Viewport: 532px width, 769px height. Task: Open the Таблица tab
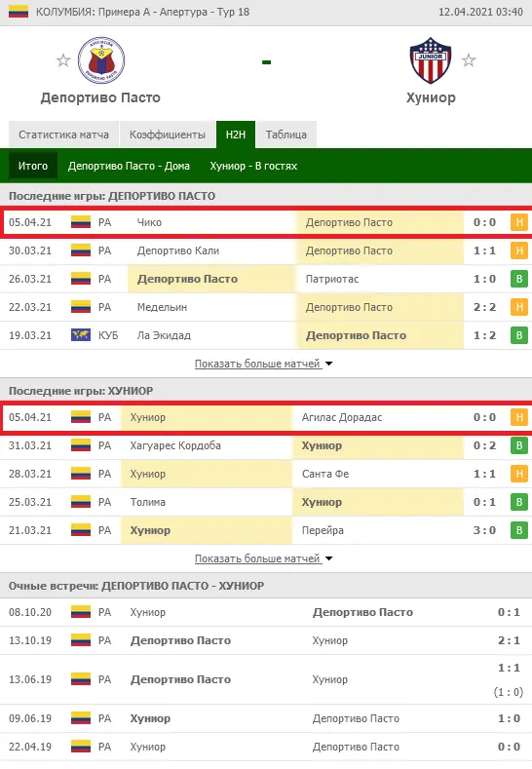click(286, 135)
